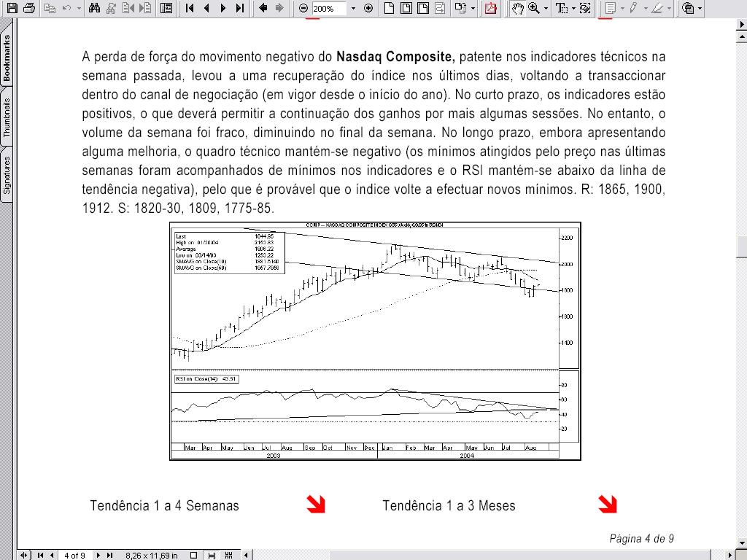
Task: Open the Zoom tool dropdown arrow
Action: pos(546,8)
